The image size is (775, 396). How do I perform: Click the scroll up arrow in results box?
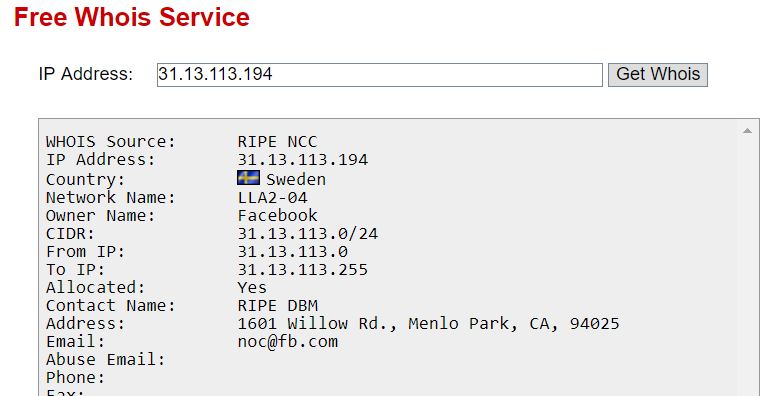tap(747, 131)
